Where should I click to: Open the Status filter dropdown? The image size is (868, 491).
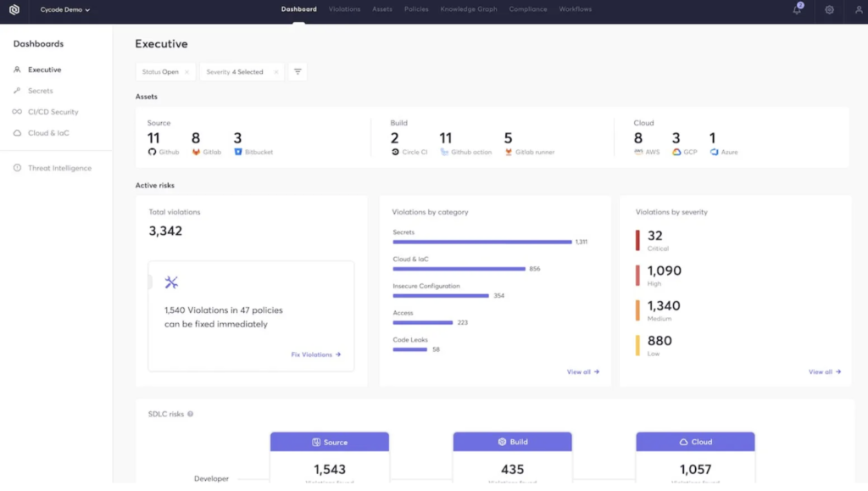(160, 72)
